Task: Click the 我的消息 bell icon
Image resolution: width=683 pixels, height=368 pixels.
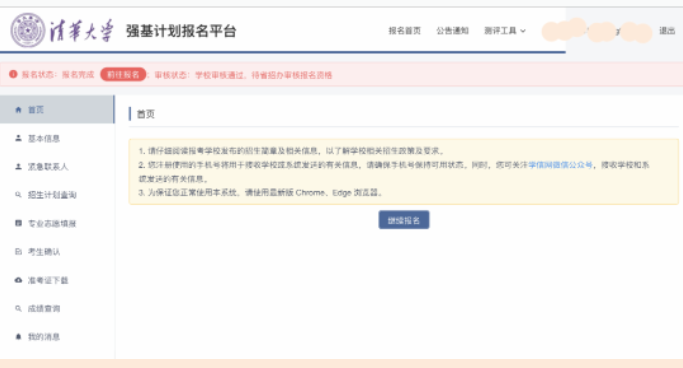Action: (18, 337)
